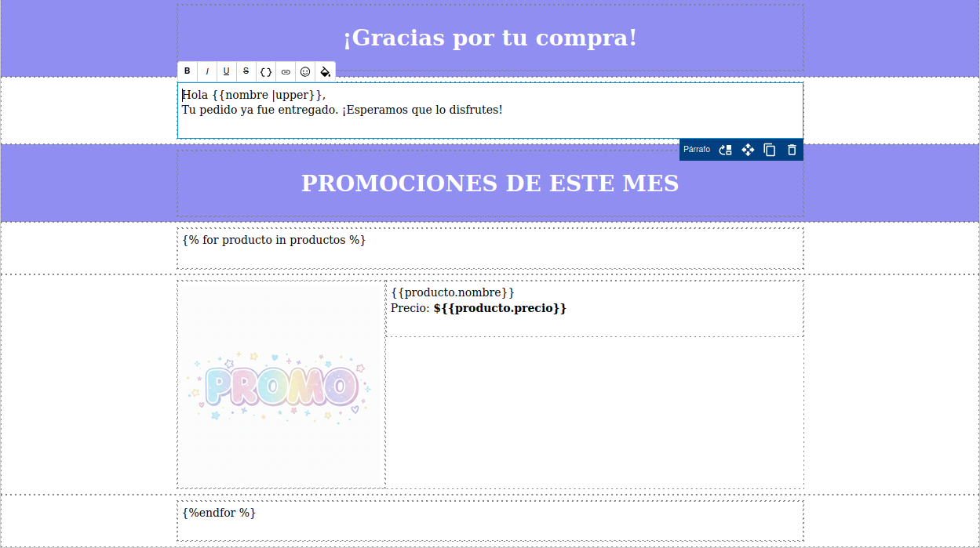Open the emoji picker
This screenshot has height=548, width=980.
pyautogui.click(x=304, y=71)
